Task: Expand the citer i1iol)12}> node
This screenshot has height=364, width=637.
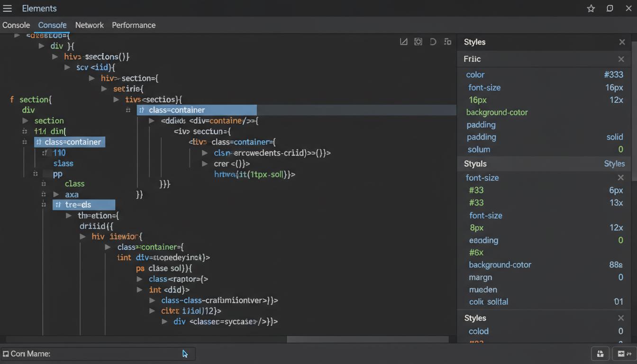Action: (x=152, y=311)
